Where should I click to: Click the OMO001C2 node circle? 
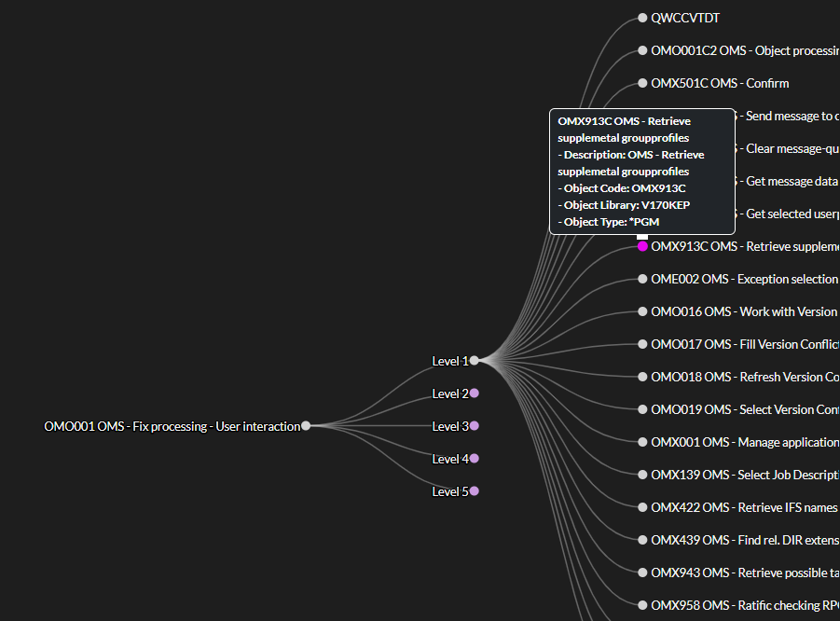(642, 50)
